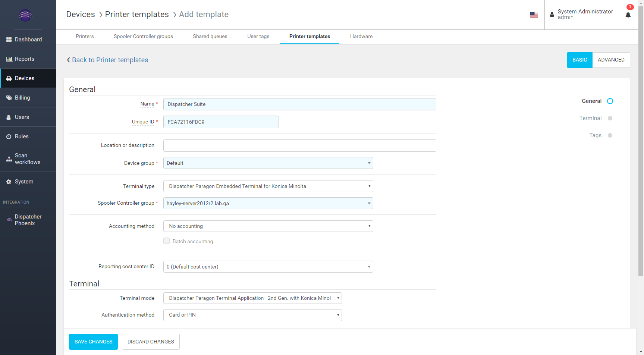Open the Printers tab

pos(85,37)
